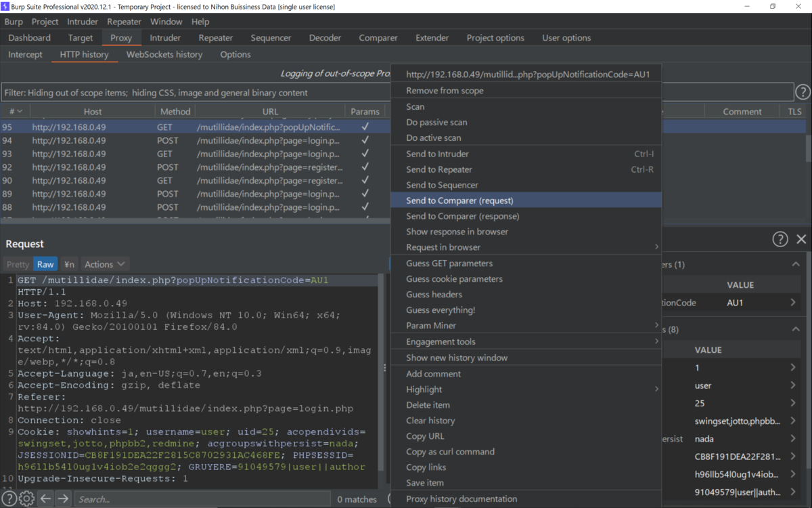Image resolution: width=812 pixels, height=508 pixels.
Task: Choose Send to Sequencer from context menu
Action: point(525,185)
